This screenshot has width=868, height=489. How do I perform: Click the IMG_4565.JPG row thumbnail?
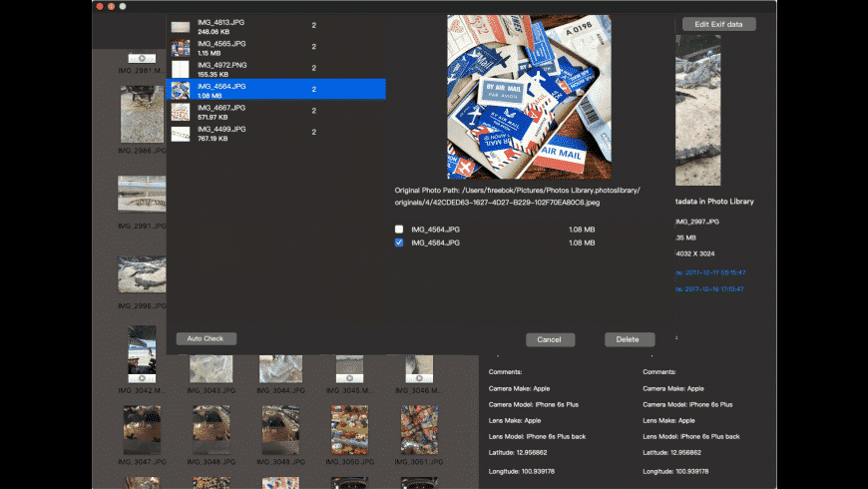tap(181, 48)
